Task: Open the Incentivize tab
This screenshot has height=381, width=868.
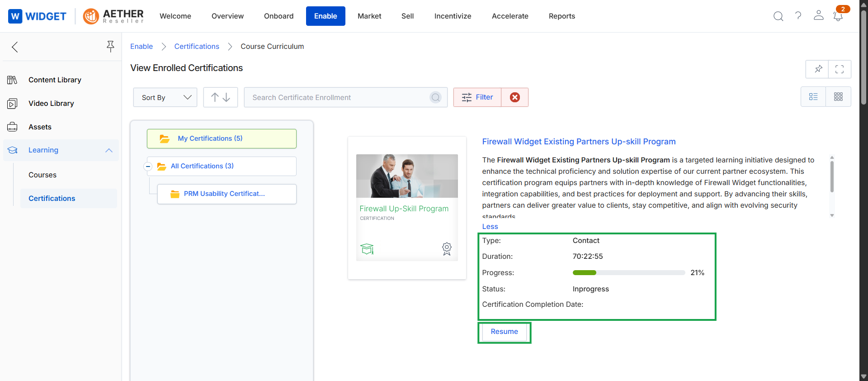Action: point(453,16)
